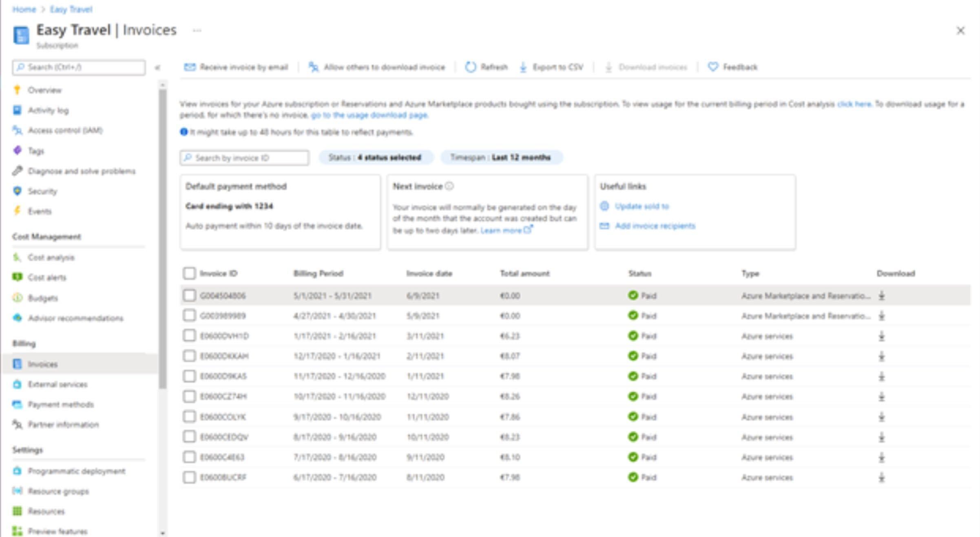Close the Invoices blade
Image resolution: width=980 pixels, height=537 pixels.
pyautogui.click(x=960, y=31)
